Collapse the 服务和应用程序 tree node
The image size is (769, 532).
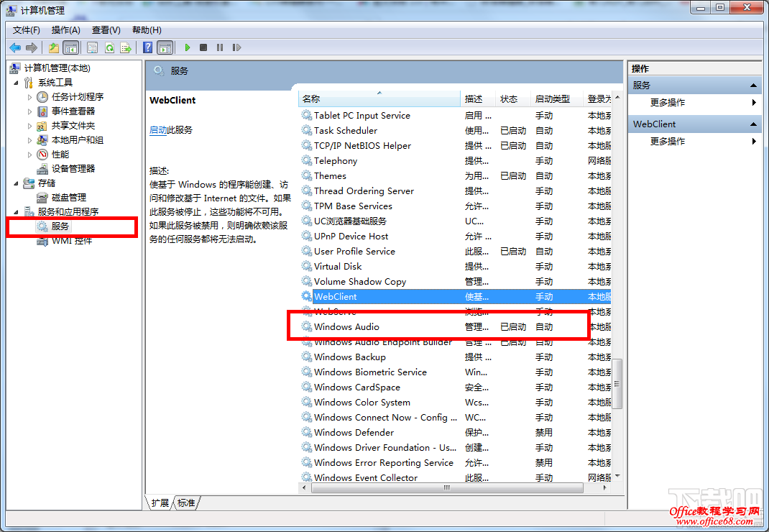[x=17, y=212]
